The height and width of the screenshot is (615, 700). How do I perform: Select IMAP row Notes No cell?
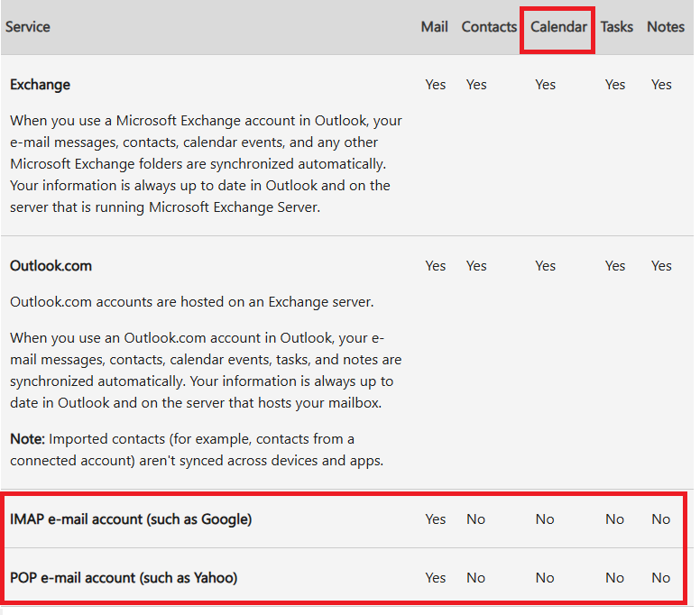coord(660,519)
